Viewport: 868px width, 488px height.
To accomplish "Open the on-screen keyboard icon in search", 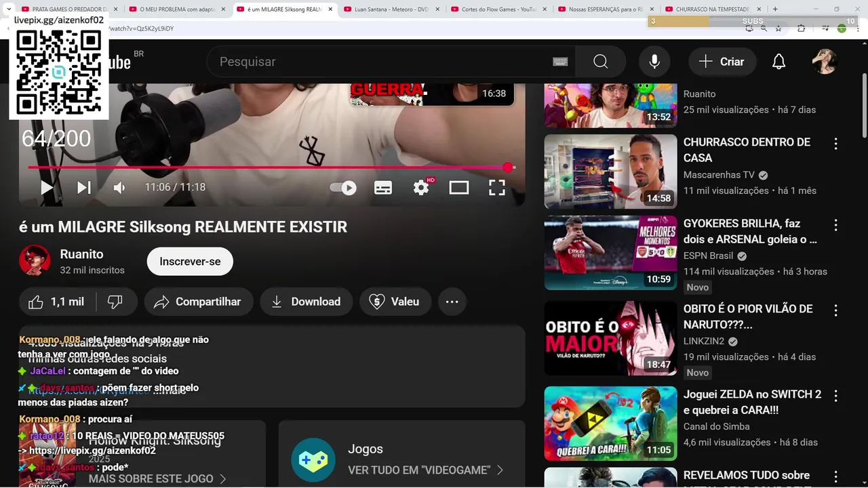I will click(x=560, y=62).
